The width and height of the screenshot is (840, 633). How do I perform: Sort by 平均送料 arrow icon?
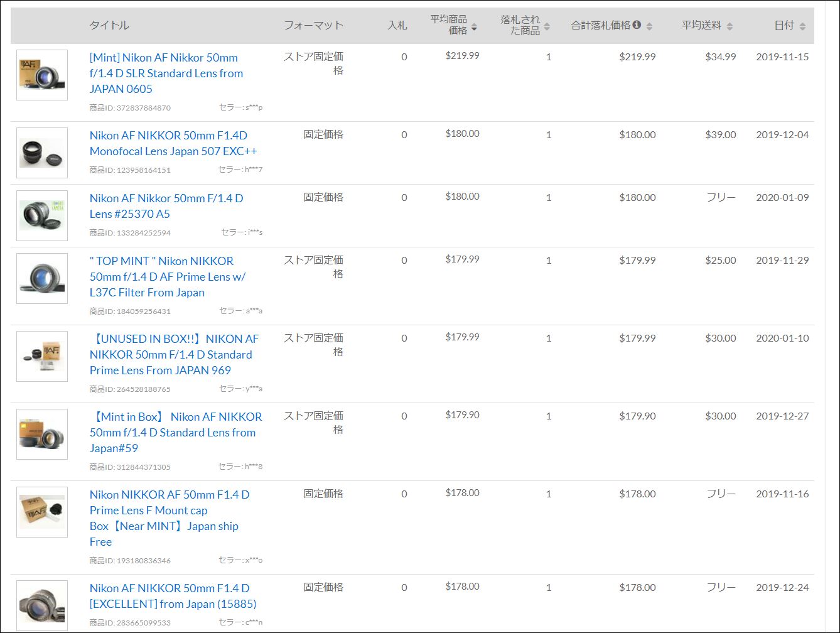click(x=729, y=26)
